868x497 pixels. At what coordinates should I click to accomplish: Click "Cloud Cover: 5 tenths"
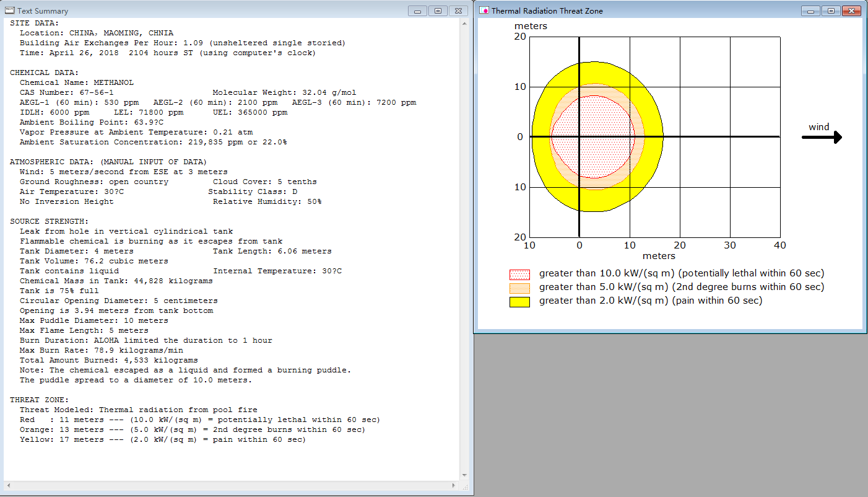(265, 182)
